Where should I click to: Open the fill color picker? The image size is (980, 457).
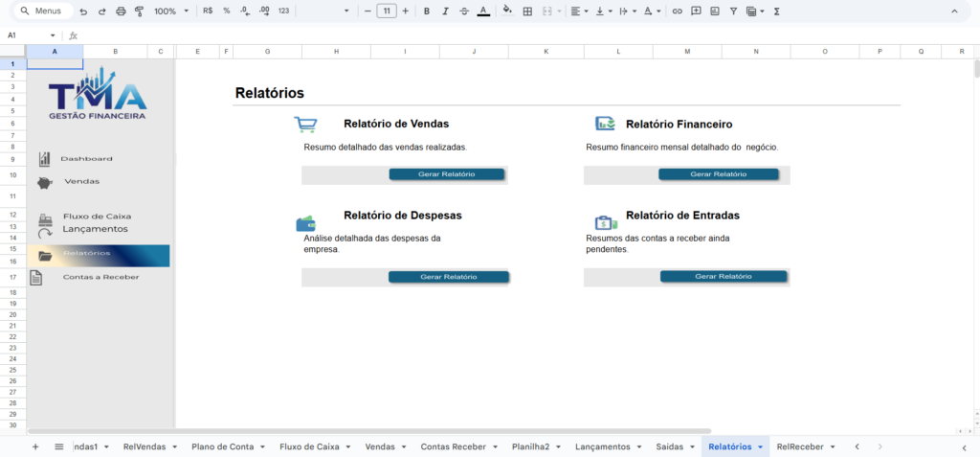pos(507,11)
